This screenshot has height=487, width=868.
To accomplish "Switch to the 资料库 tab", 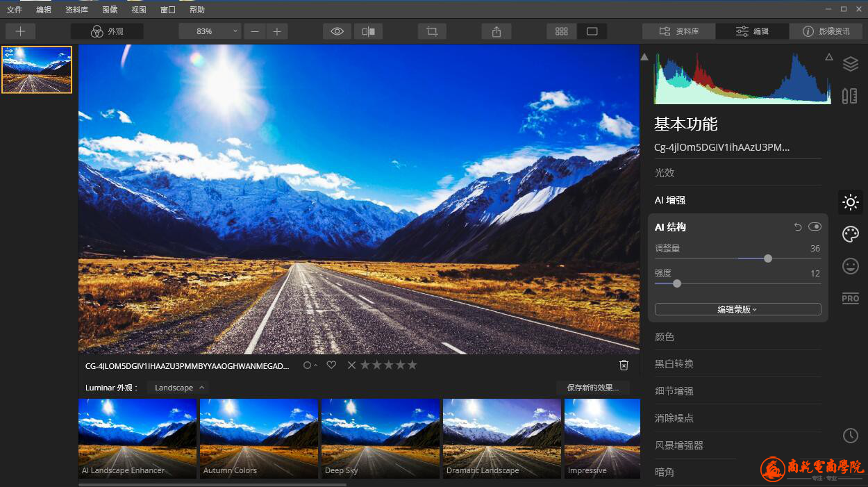I will click(678, 31).
